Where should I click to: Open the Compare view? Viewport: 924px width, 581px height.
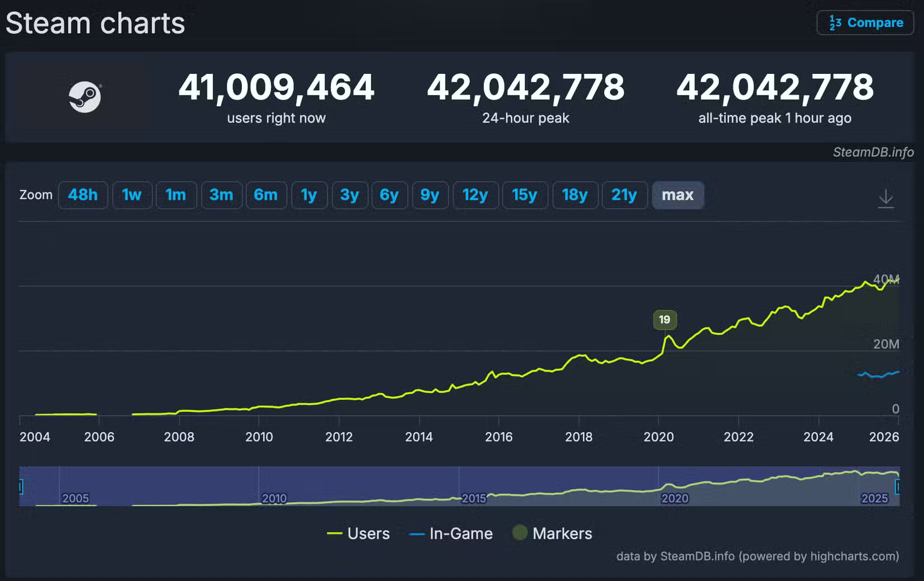pyautogui.click(x=865, y=23)
